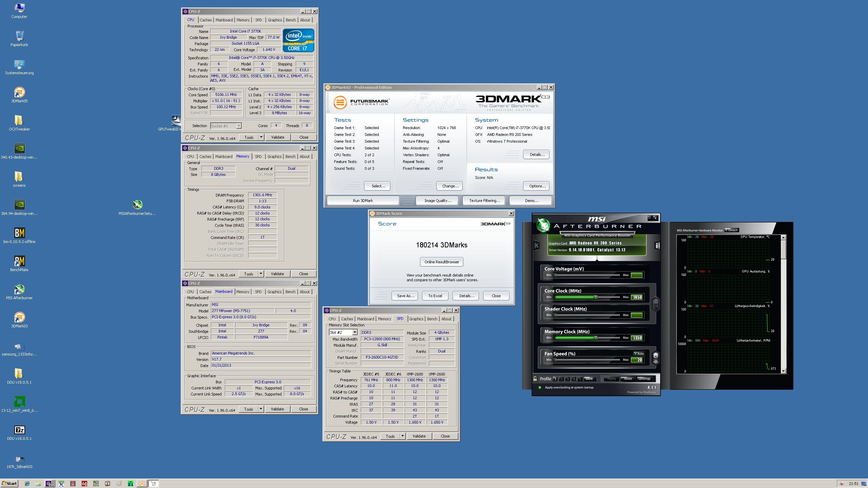868x488 pixels.
Task: Click Change... settings button in 3DMark03
Action: (x=450, y=186)
